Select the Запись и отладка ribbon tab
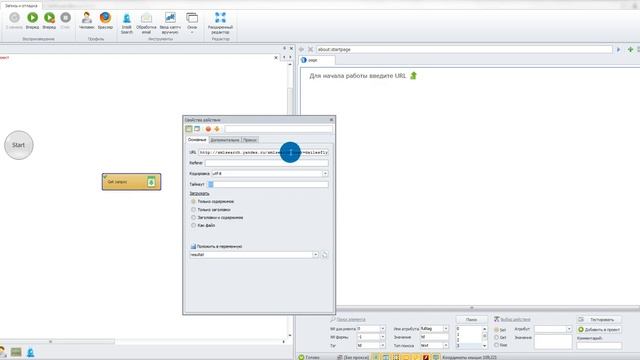This screenshot has height=360, width=640. (x=21, y=6)
